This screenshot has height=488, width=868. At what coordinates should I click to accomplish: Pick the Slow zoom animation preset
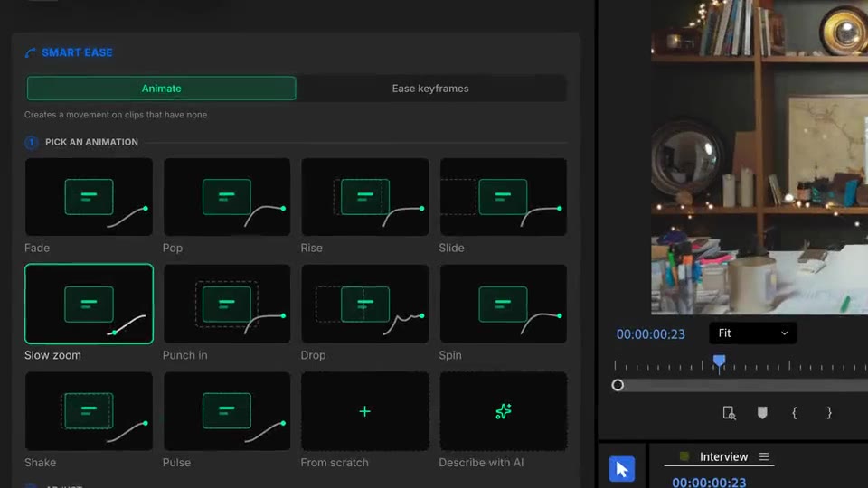coord(89,304)
